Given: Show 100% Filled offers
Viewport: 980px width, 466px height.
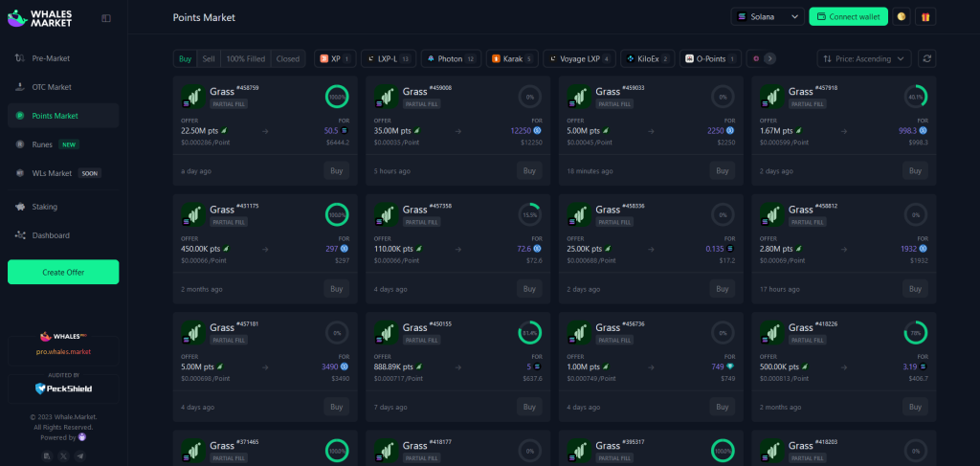Looking at the screenshot, I should click(x=246, y=58).
